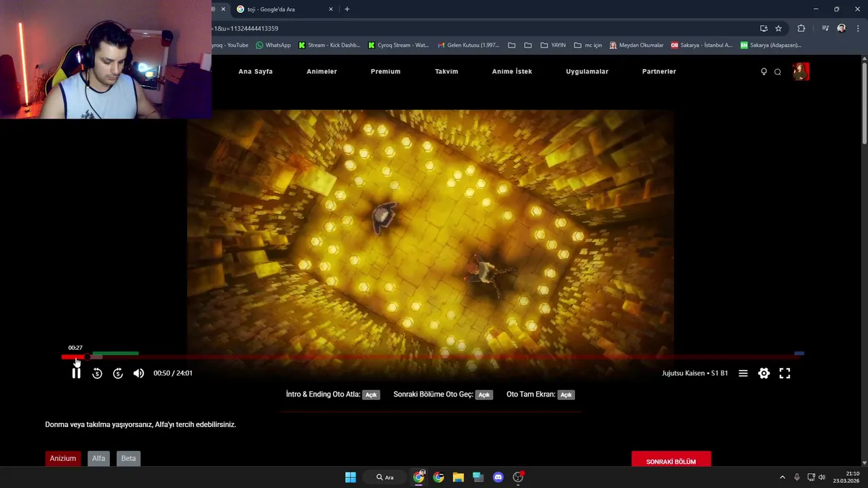Screen dimensions: 868x488
Task: Open Stream - Kick Dashboard bookmark
Action: click(x=330, y=45)
